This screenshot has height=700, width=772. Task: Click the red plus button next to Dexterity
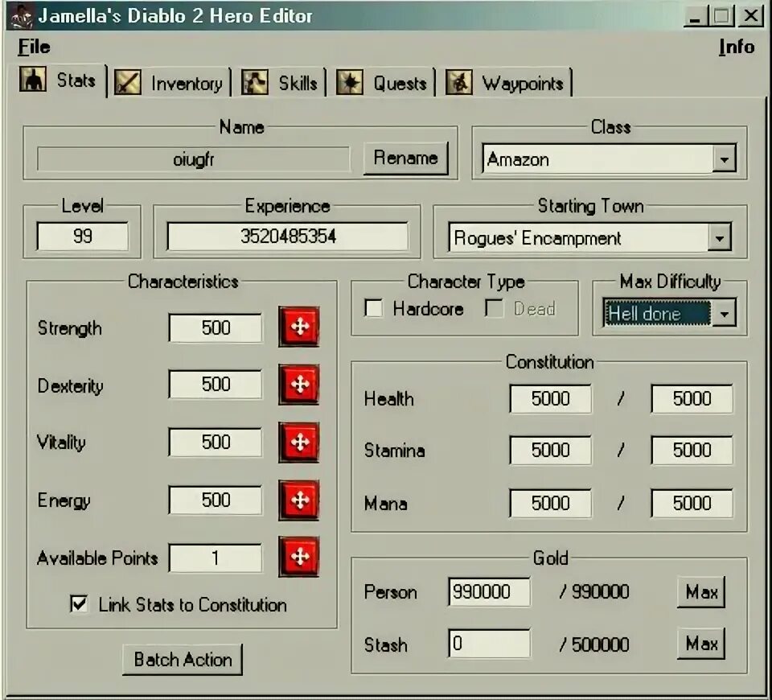299,385
